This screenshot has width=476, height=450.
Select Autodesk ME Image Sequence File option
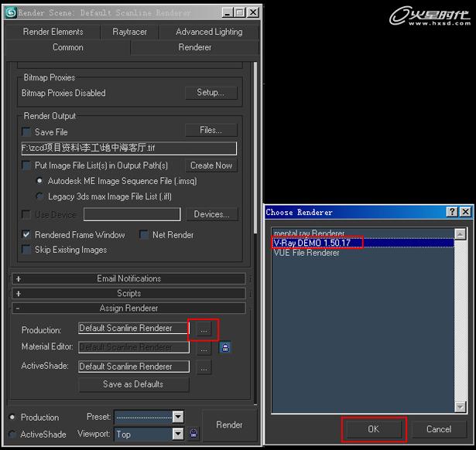(39, 181)
